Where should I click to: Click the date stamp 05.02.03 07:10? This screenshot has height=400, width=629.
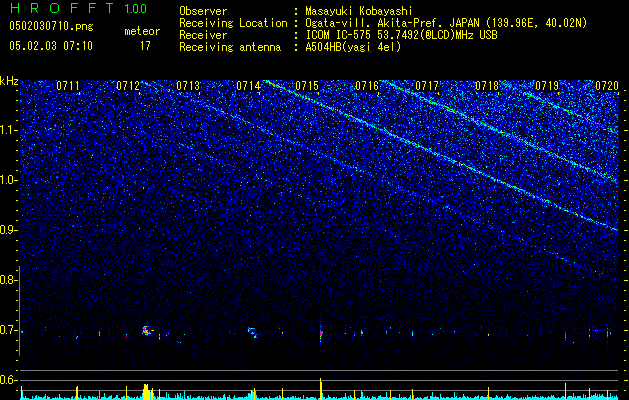[x=51, y=46]
